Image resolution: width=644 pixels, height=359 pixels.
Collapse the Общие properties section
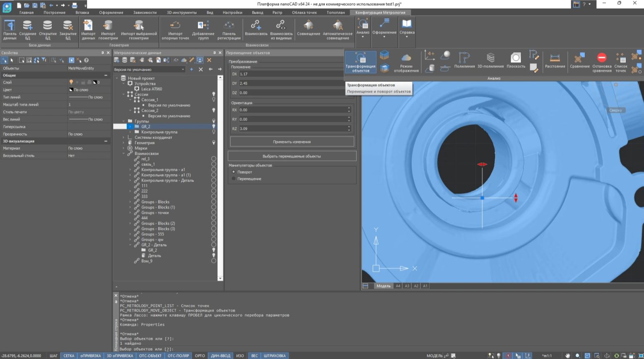(x=106, y=75)
